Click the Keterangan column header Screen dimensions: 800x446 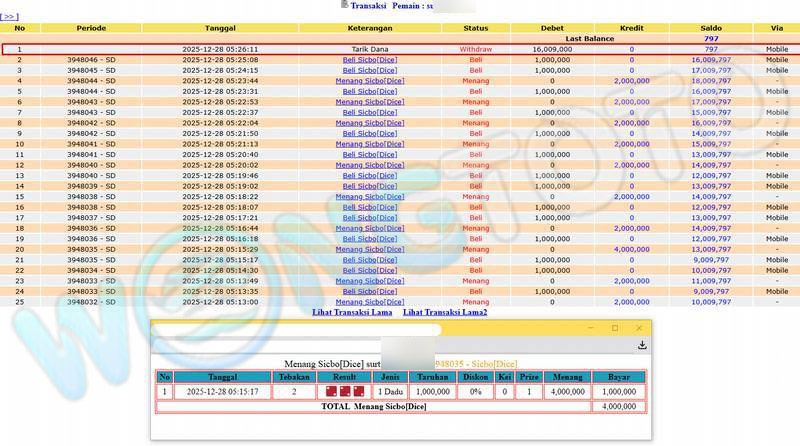pos(370,28)
